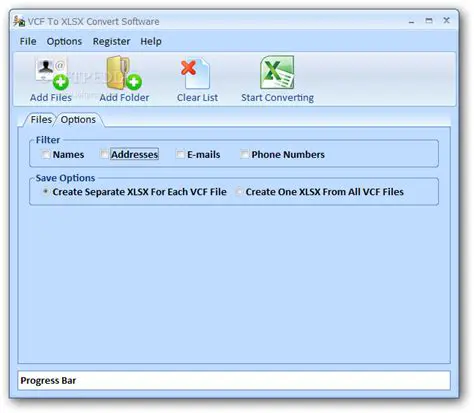Minimize the VCF To XLSX window

[x=412, y=21]
